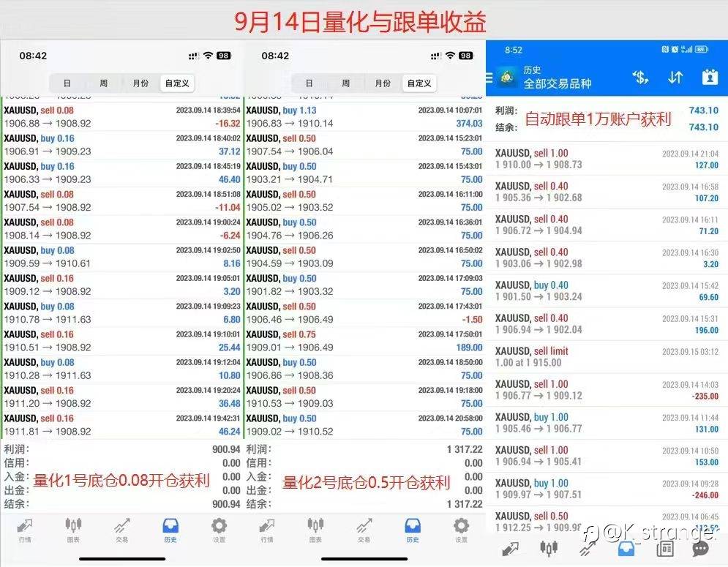Open buy 0.16 trade with profit 37.12

[122, 145]
